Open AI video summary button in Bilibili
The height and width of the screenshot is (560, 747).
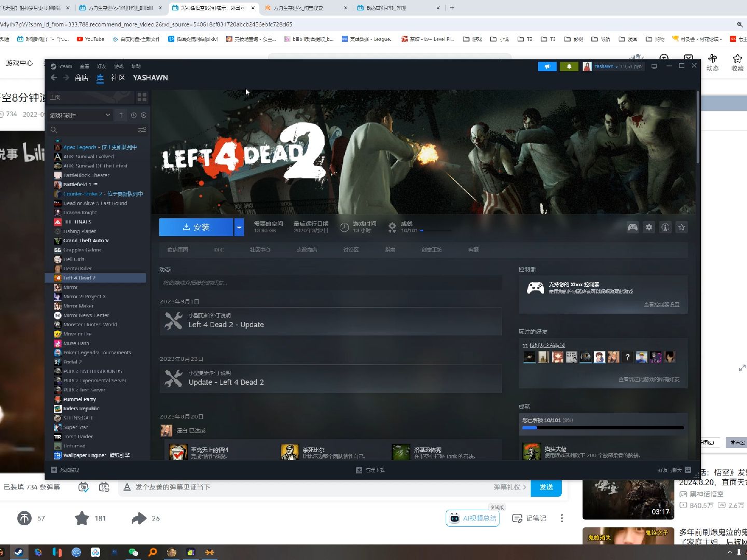click(473, 518)
